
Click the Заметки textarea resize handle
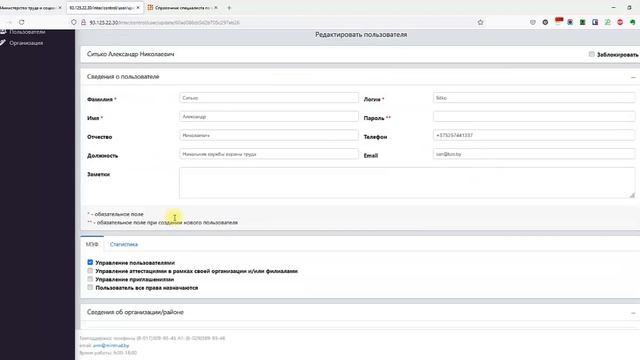tap(632, 196)
